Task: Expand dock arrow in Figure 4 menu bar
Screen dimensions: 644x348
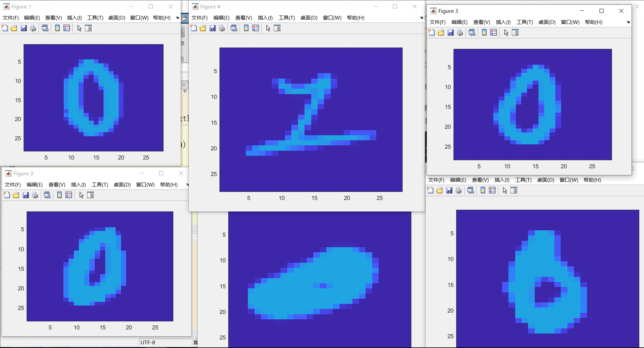Action: click(421, 18)
